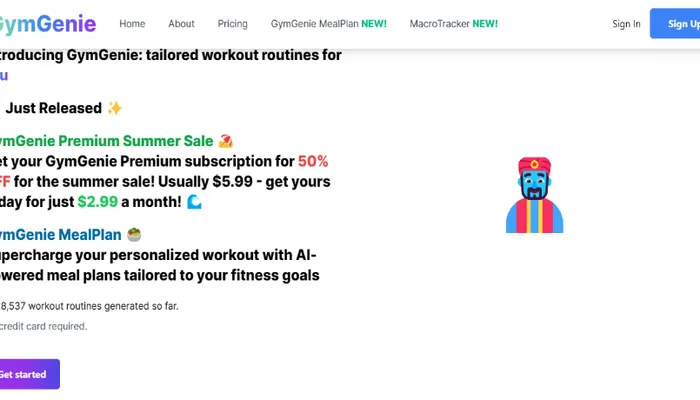Click the beach umbrella emoji after Summer Sale
Screen dimensions: 700x400
pyautogui.click(x=226, y=141)
